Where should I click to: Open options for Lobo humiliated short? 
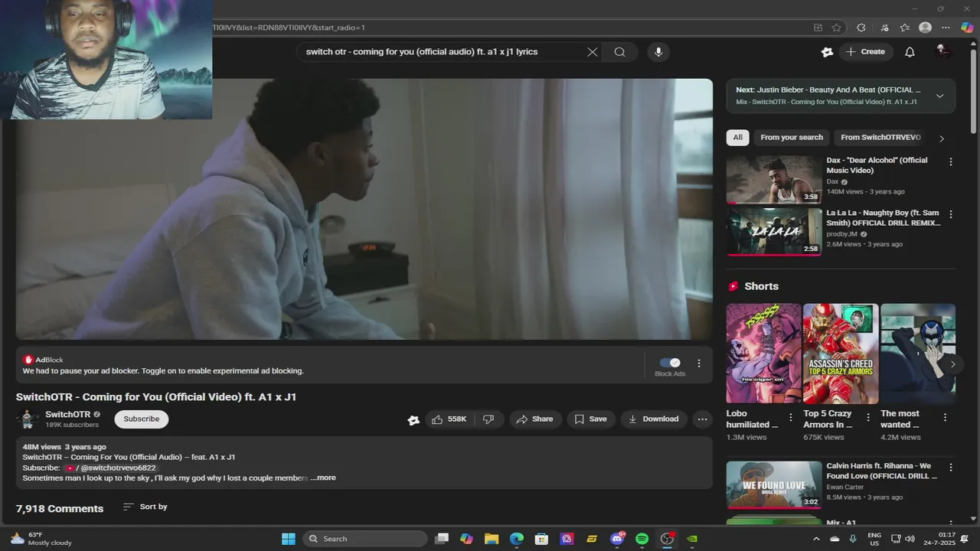(x=791, y=418)
